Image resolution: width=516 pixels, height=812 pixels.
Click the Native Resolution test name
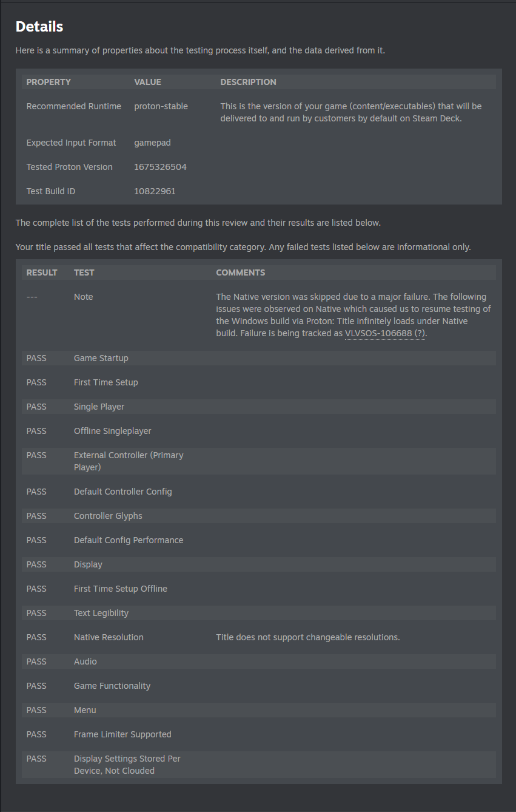109,637
